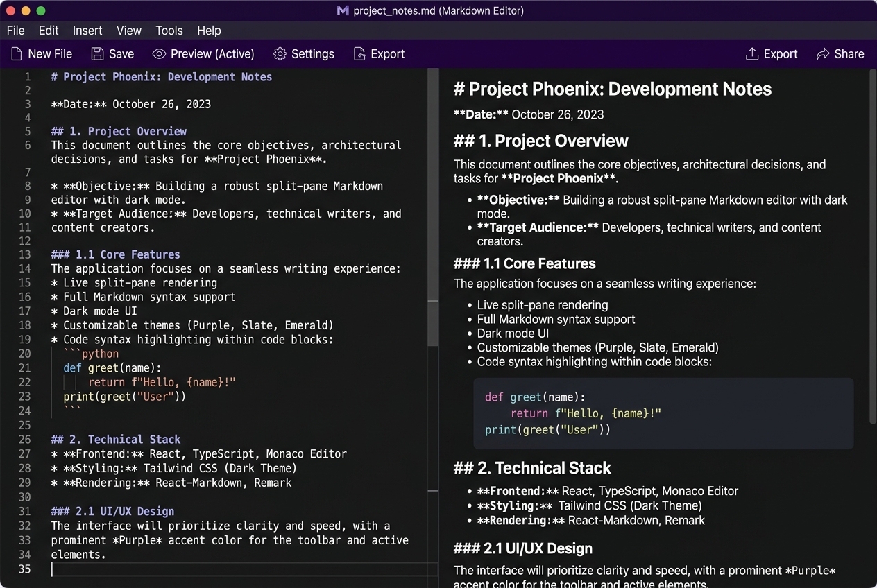
Task: Click line number 26 in the gutter
Action: click(x=25, y=440)
